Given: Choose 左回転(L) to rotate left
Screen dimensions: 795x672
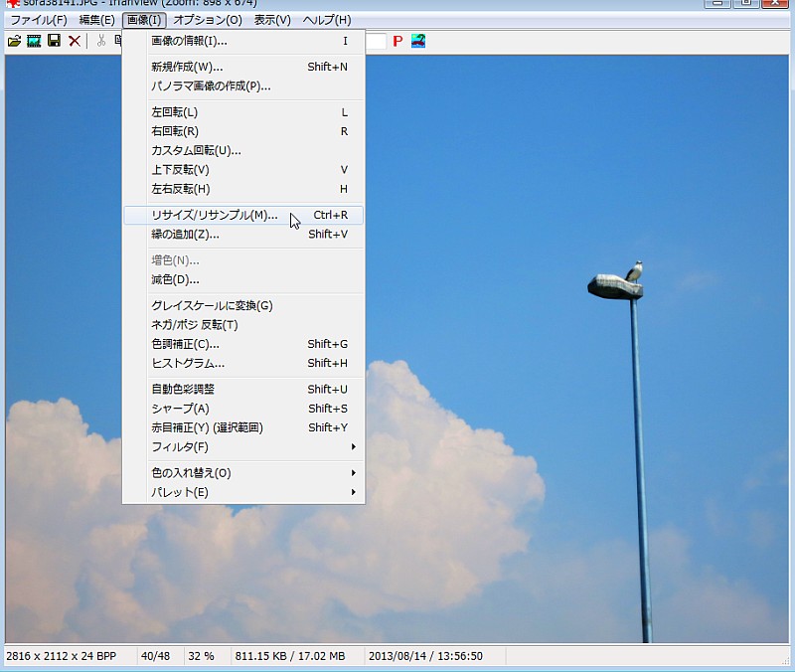Looking at the screenshot, I should pyautogui.click(x=243, y=112).
